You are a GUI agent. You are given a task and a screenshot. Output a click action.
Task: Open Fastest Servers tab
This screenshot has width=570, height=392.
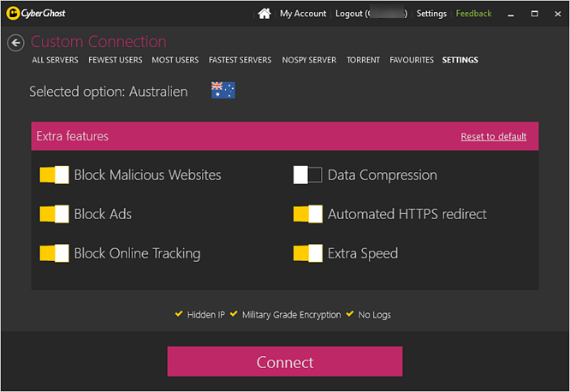[240, 60]
